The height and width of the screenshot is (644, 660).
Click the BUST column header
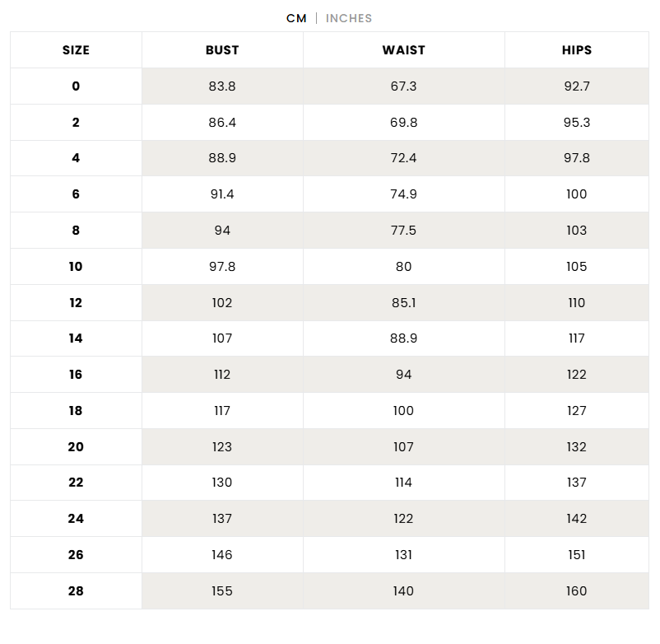[222, 50]
